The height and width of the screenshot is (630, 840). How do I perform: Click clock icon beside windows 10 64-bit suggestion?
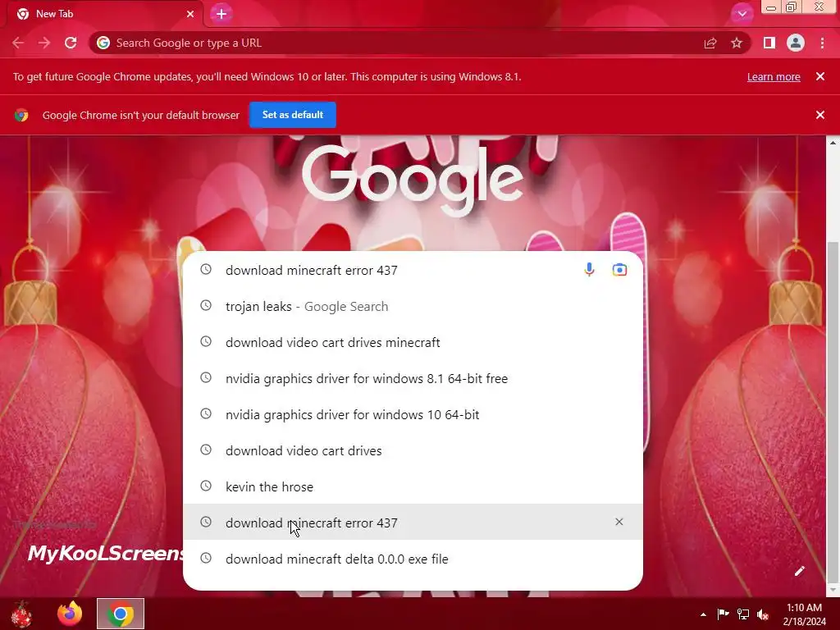(x=206, y=413)
